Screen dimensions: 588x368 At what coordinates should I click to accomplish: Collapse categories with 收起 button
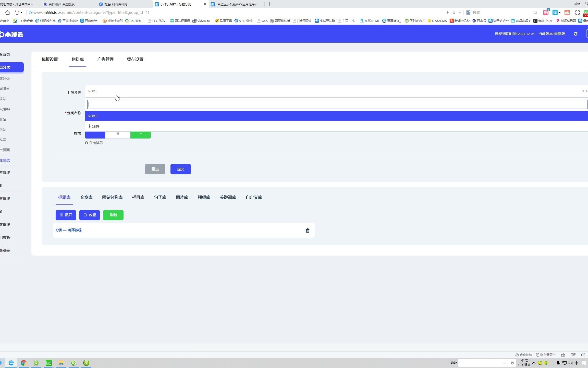(x=89, y=215)
